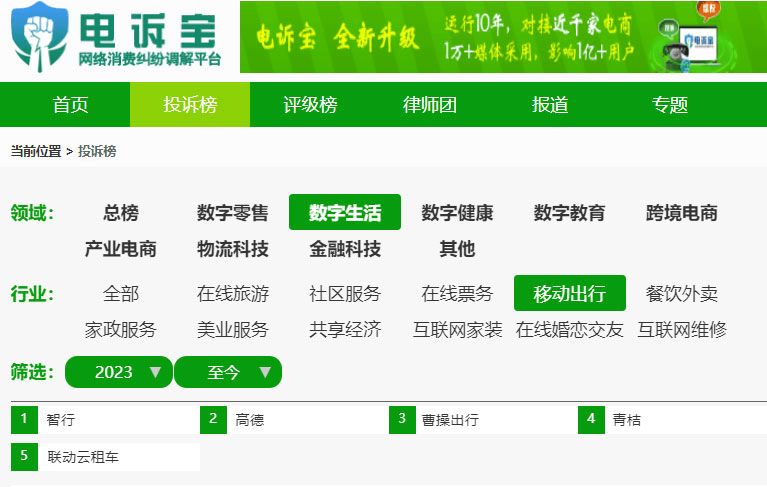Viewport: 767px width, 487px height.
Task: Open the 2023 year dropdown
Action: point(119,372)
